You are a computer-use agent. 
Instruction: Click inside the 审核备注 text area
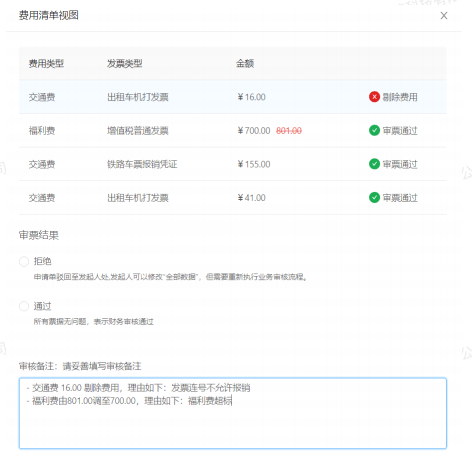pos(233,413)
